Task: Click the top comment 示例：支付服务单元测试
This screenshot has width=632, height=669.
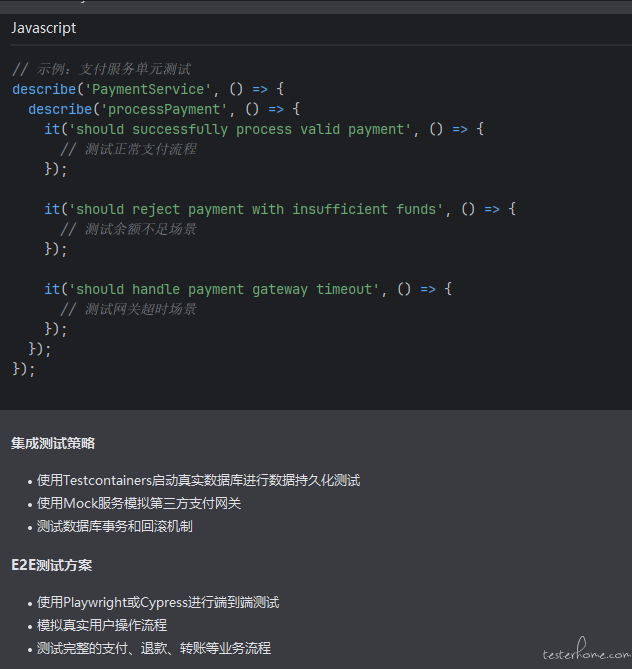Action: 102,69
